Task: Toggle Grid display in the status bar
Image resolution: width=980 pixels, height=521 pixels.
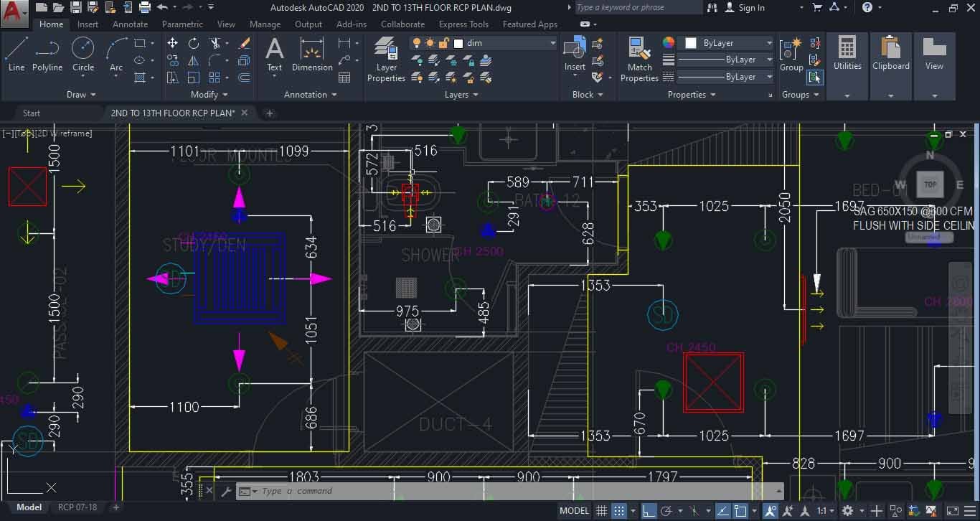Action: point(601,510)
